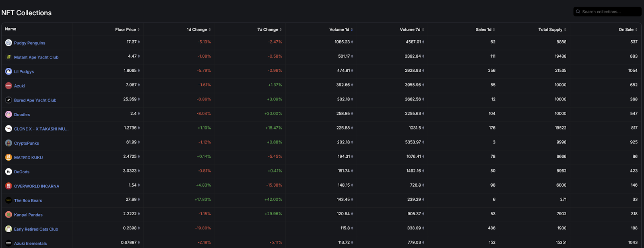This screenshot has height=248, width=644.
Task: Click the Lil Pudgys avatar icon
Action: 8,71
